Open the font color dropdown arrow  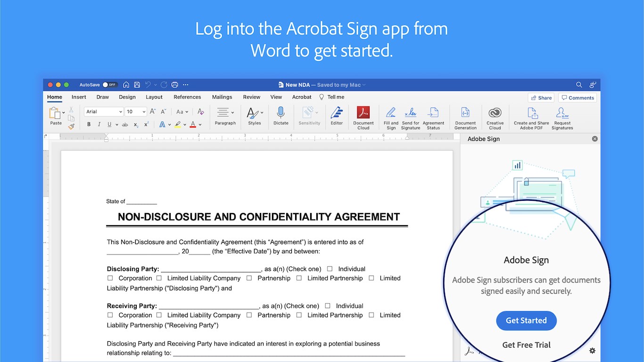(x=200, y=125)
